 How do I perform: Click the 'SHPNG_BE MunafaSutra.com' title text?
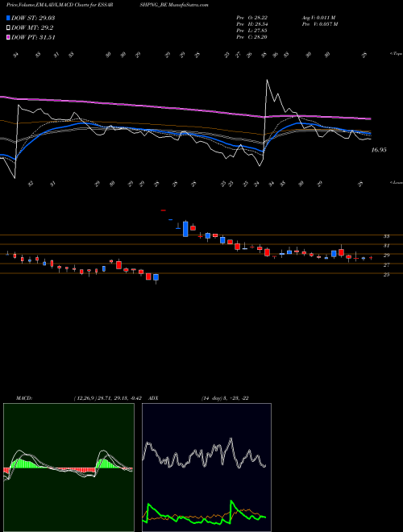coord(176,5)
